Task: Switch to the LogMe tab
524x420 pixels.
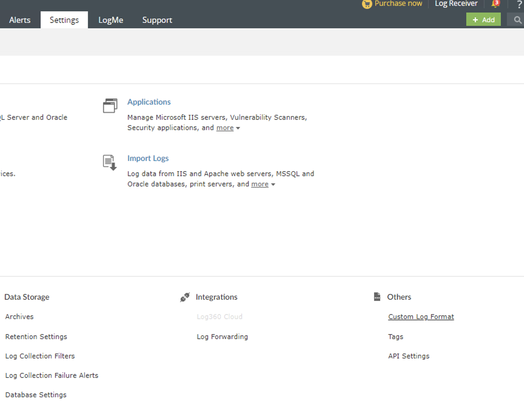Action: coord(110,20)
